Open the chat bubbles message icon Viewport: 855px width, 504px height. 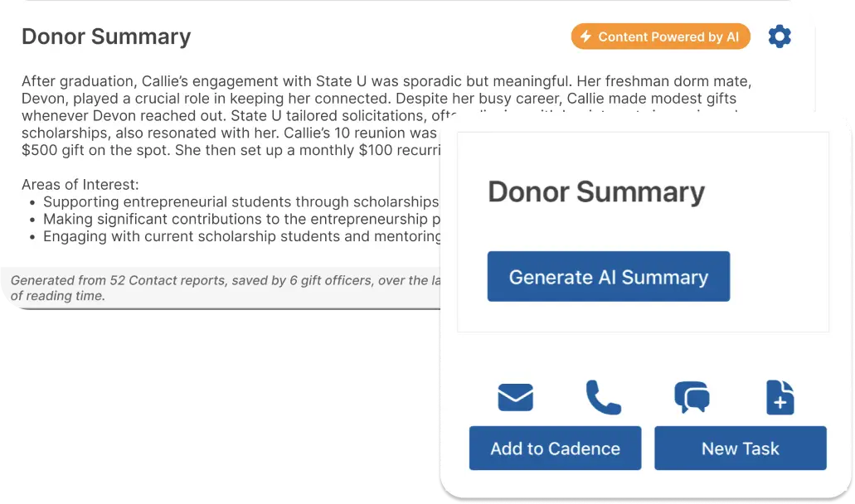tap(692, 398)
